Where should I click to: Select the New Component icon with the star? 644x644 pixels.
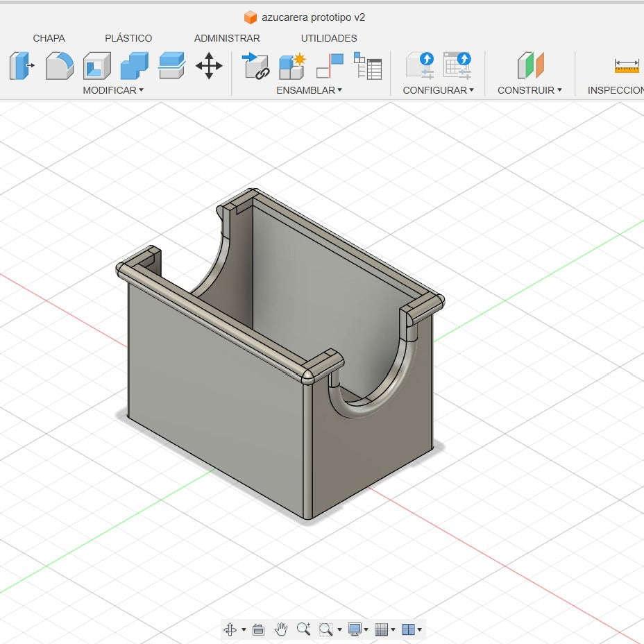pyautogui.click(x=291, y=67)
